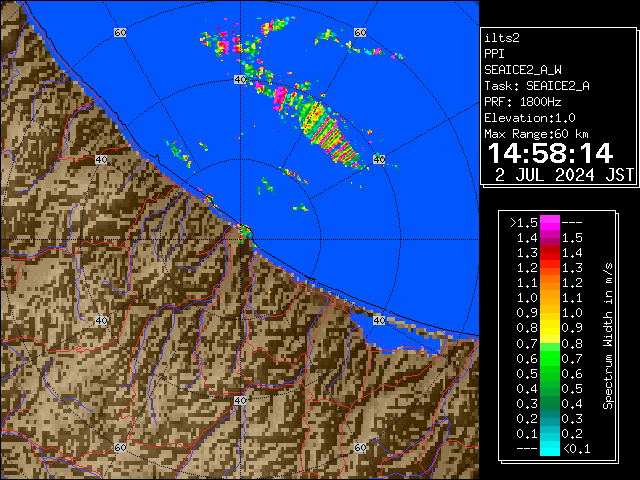Select the '0.1' legend value
This screenshot has height=480, width=640.
point(527,434)
